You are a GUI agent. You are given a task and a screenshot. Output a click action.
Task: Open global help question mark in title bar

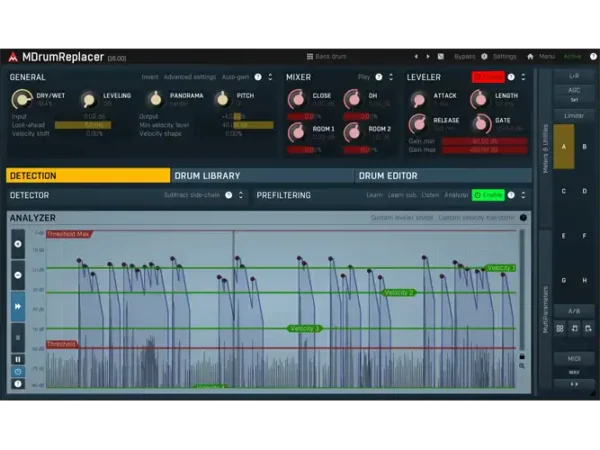point(593,57)
